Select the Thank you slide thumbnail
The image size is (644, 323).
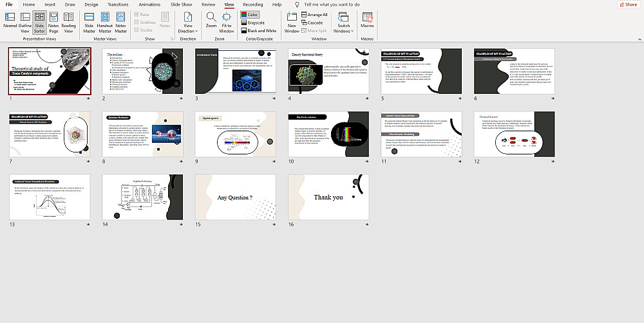328,197
